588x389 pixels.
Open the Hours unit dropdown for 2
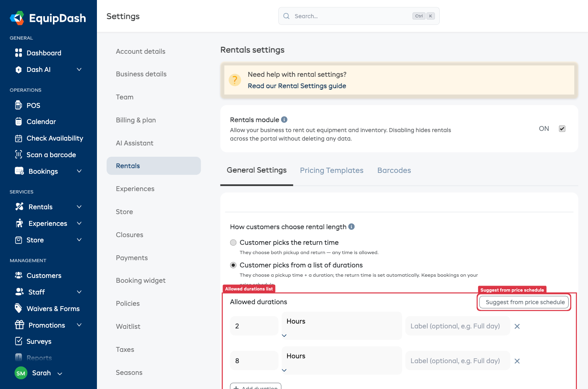click(342, 326)
